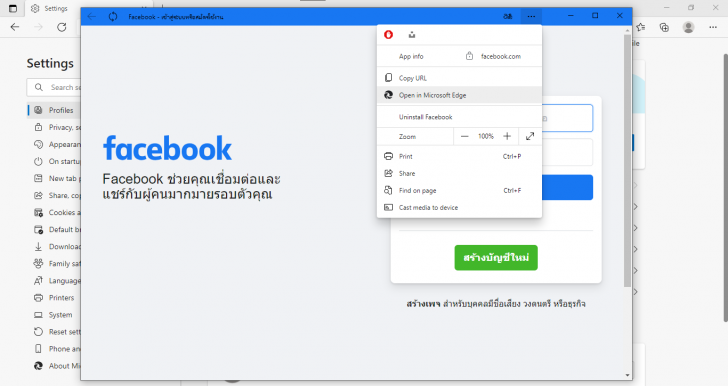Image resolution: width=728 pixels, height=386 pixels.
Task: Select Find on page entry
Action: [459, 190]
